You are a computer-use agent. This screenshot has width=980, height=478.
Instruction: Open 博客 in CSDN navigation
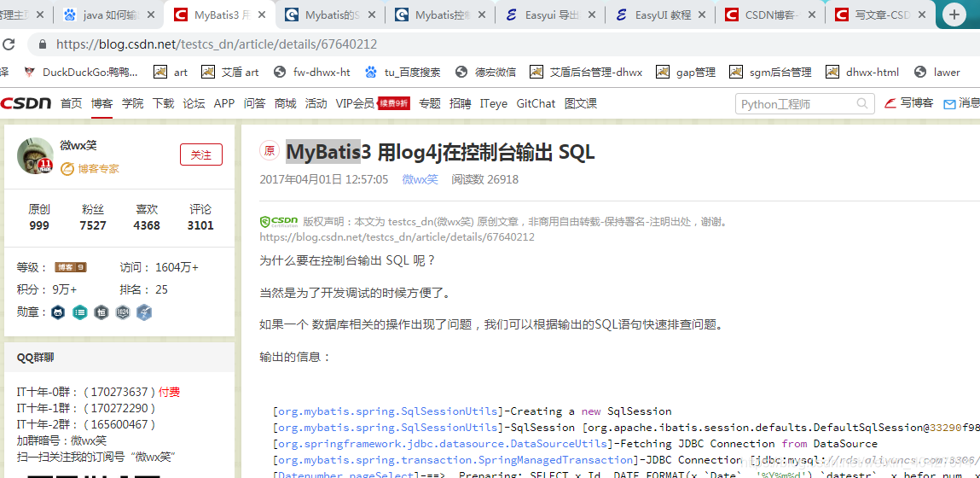(x=101, y=104)
